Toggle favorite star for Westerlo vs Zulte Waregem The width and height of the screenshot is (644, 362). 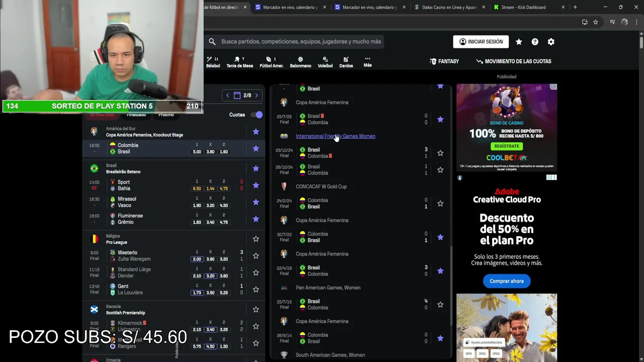pos(256,255)
